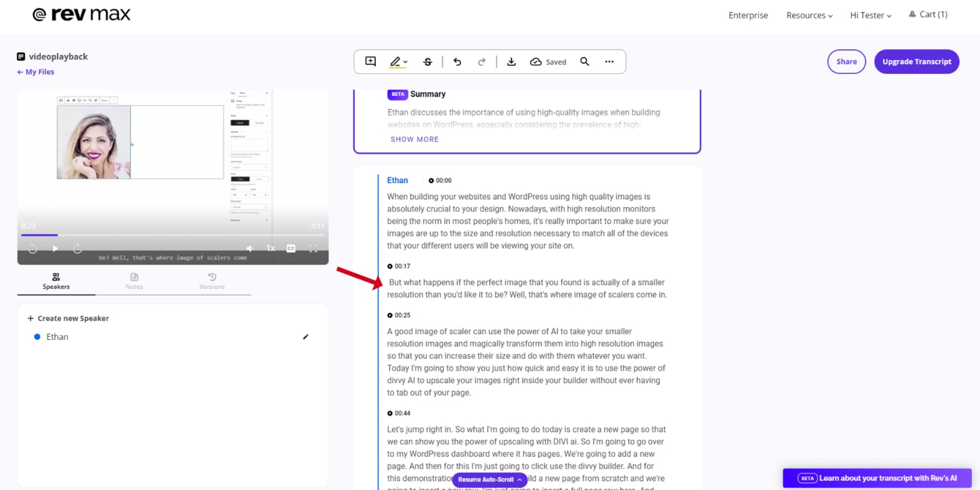Image resolution: width=980 pixels, height=490 pixels.
Task: Click the Rev Max logo
Action: (82, 14)
